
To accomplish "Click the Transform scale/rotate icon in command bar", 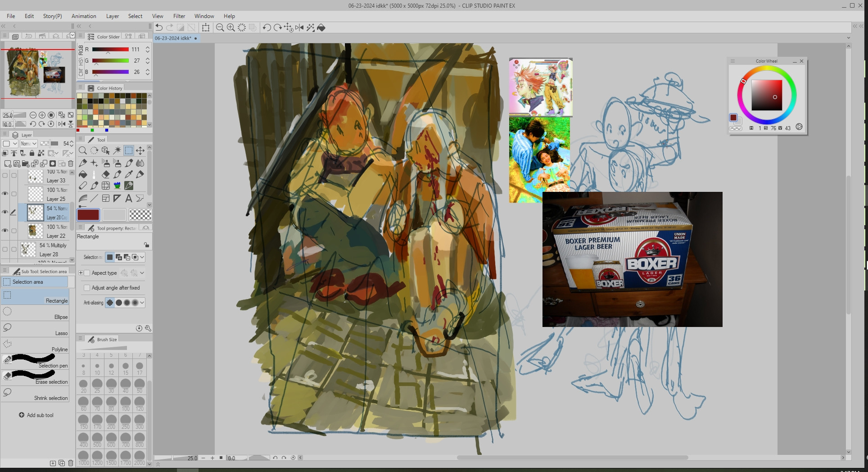I will pos(206,27).
